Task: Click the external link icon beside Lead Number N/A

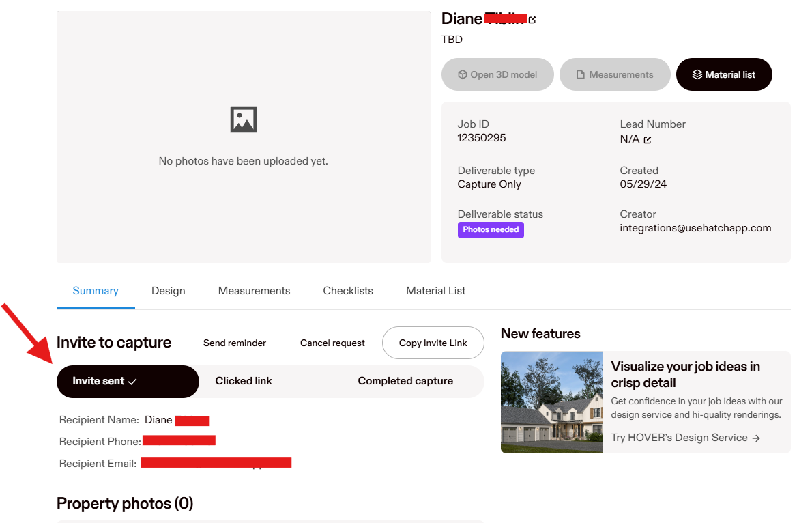Action: pos(648,140)
